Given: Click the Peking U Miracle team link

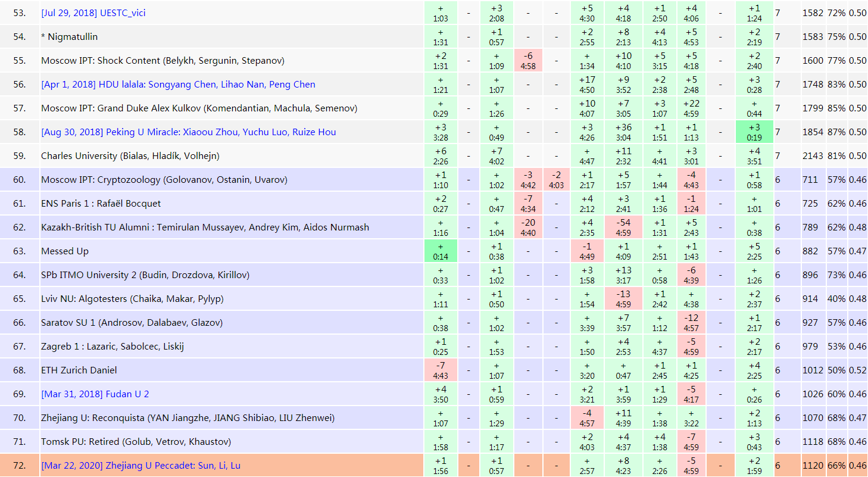Looking at the screenshot, I should [x=188, y=132].
